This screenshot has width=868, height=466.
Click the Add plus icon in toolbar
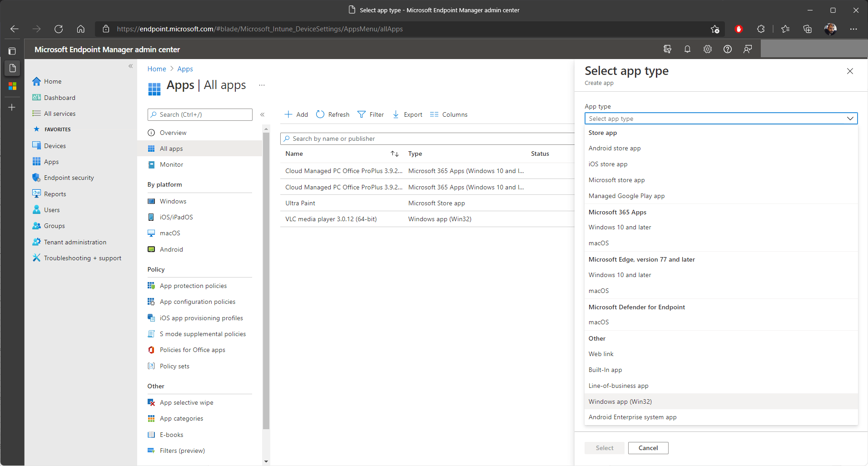288,114
